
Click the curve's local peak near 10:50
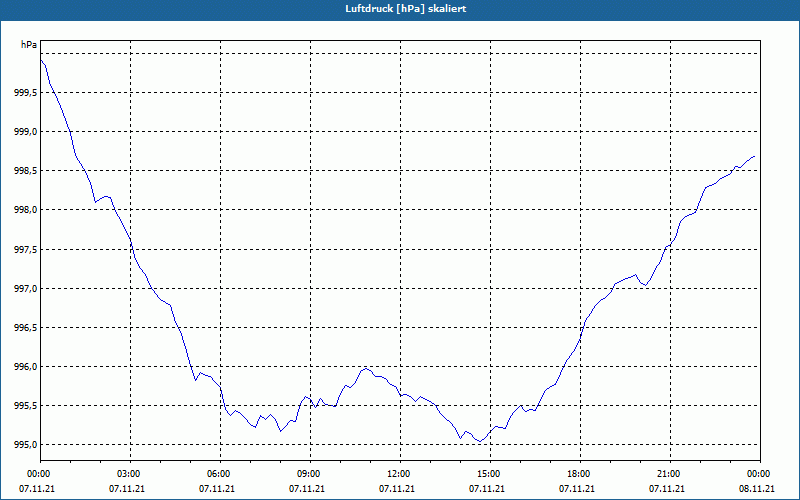365,368
